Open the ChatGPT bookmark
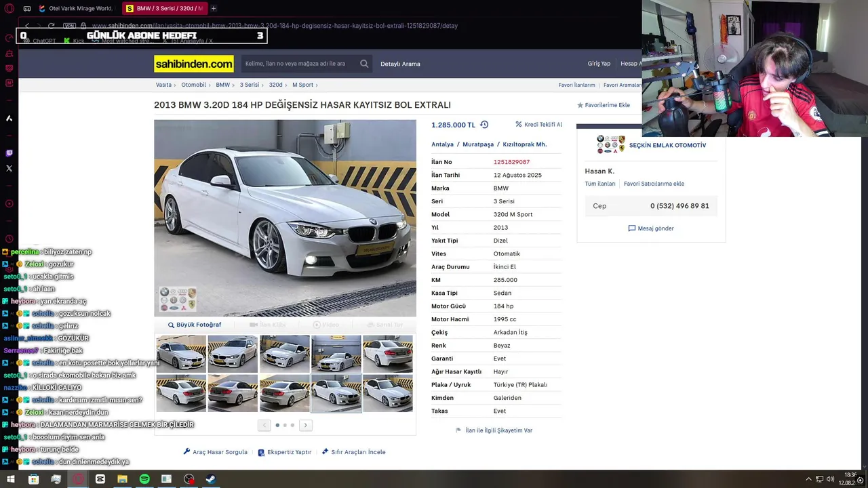868x488 pixels. [39, 41]
